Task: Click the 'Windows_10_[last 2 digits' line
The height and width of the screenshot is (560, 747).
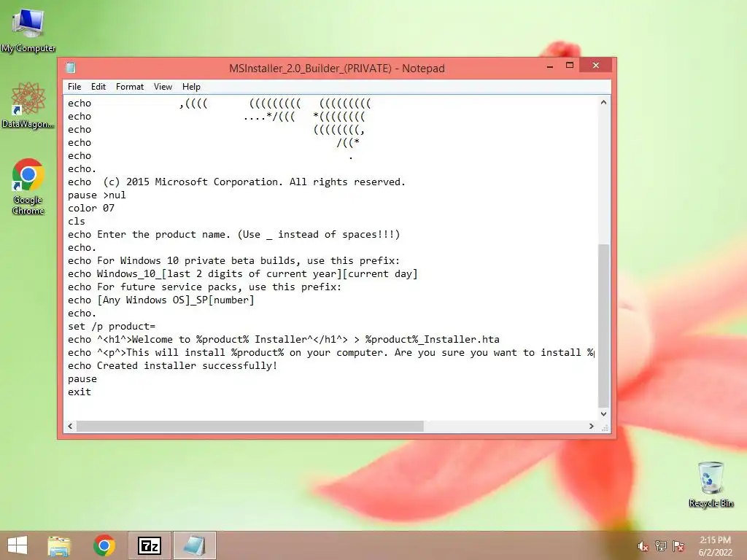Action: 242,274
